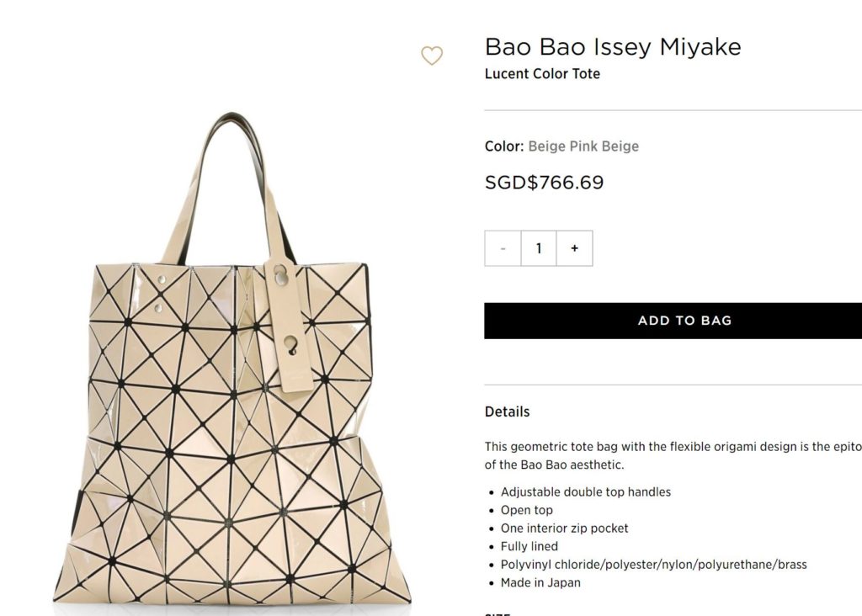Click the SGD$766.69 price text
Image resolution: width=862 pixels, height=616 pixels.
(x=544, y=183)
